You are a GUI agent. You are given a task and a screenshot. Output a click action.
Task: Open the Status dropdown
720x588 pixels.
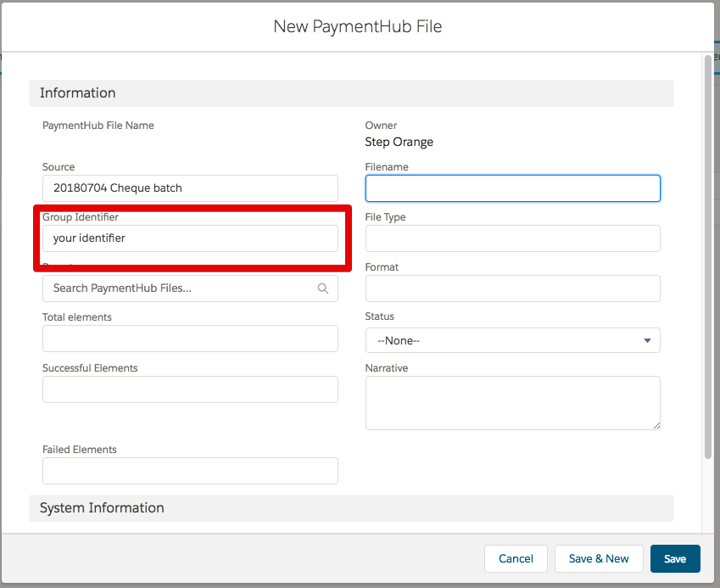[512, 340]
